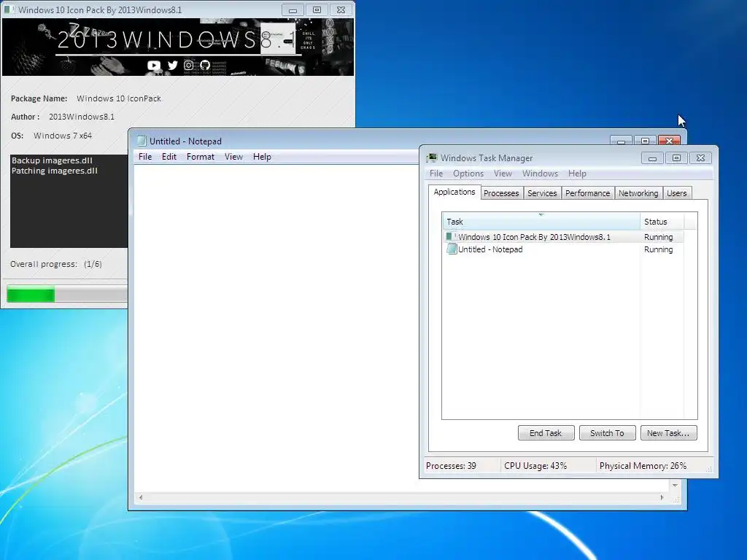Click the Patching imageres.dll log line

pos(54,171)
